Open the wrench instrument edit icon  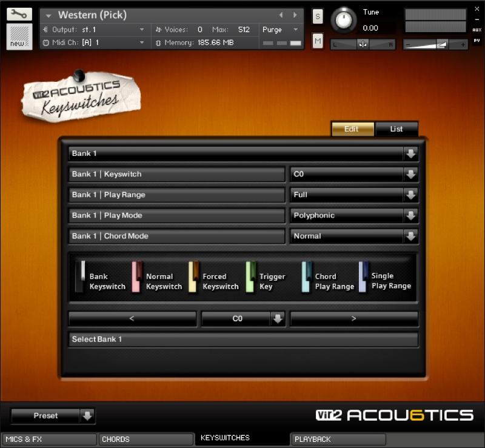(19, 14)
